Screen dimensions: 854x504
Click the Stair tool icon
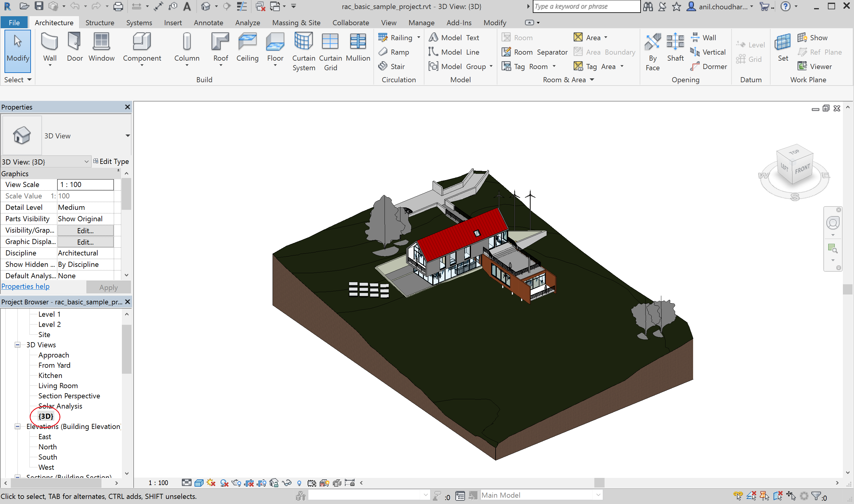(383, 66)
